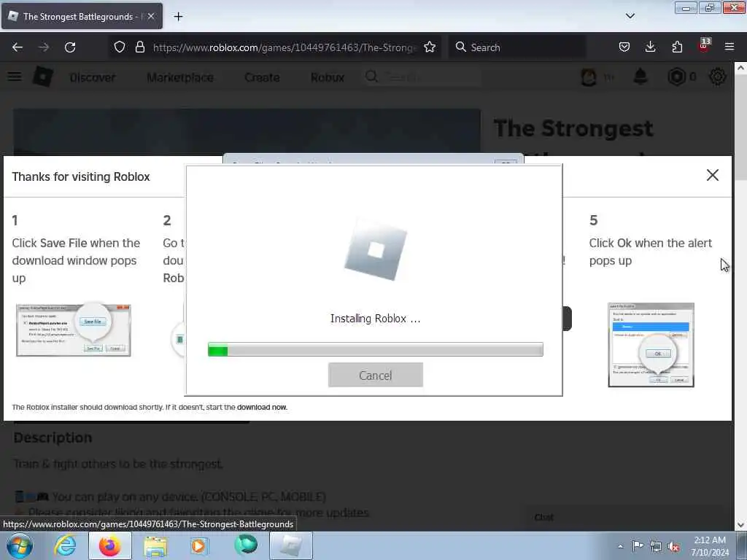
Task: Click the Firefox back arrow
Action: (18, 47)
